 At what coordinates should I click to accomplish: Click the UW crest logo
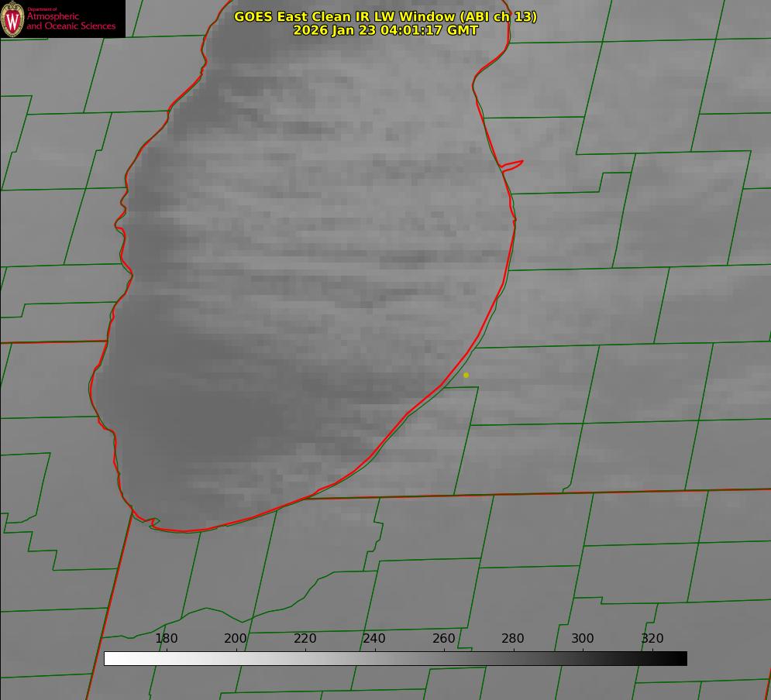[x=12, y=19]
